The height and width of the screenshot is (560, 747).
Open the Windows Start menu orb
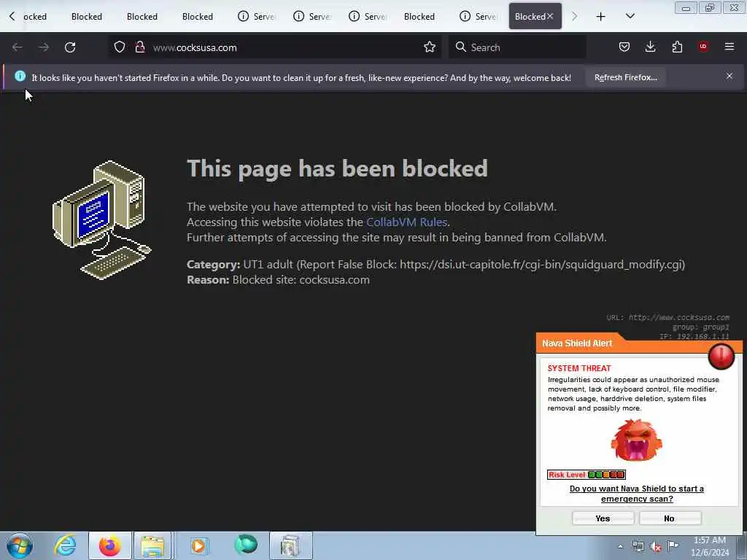tap(20, 545)
